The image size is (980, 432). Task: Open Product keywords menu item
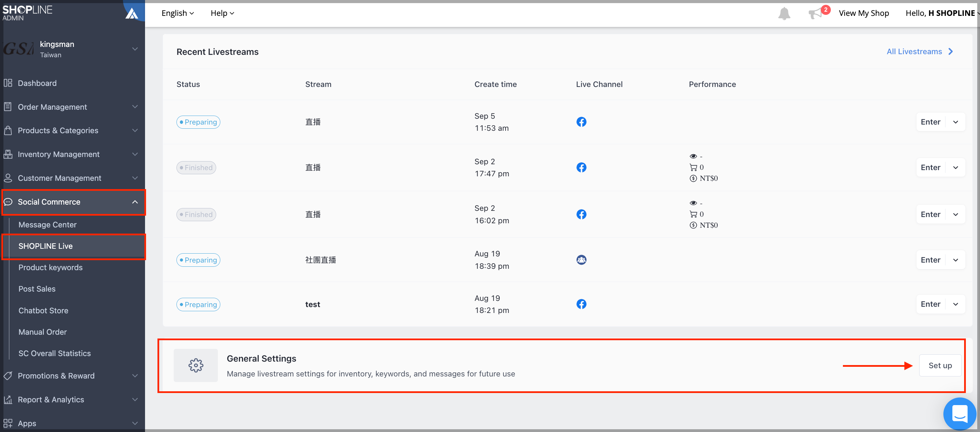pyautogui.click(x=51, y=267)
